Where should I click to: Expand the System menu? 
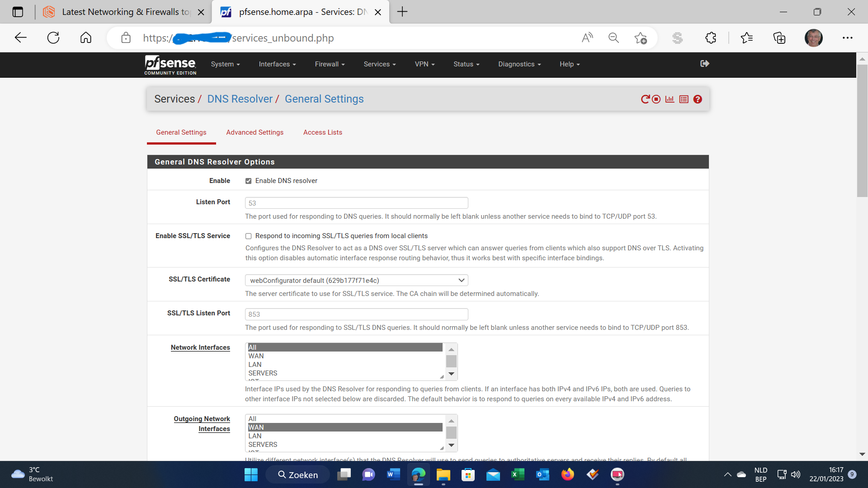tap(225, 64)
